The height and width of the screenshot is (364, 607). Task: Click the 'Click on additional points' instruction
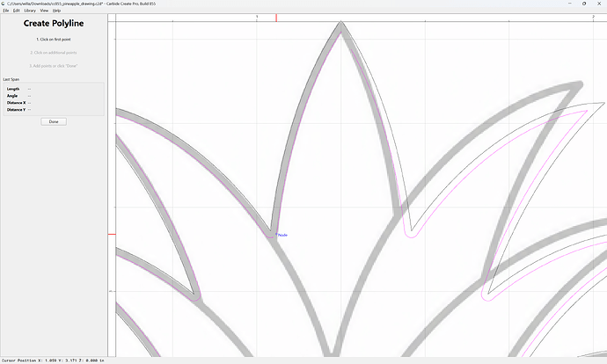54,53
